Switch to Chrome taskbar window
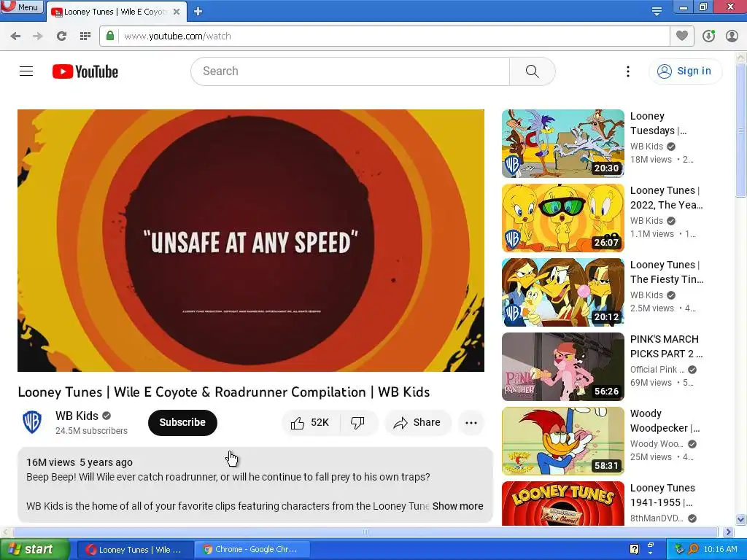The height and width of the screenshot is (560, 747). pyautogui.click(x=252, y=550)
